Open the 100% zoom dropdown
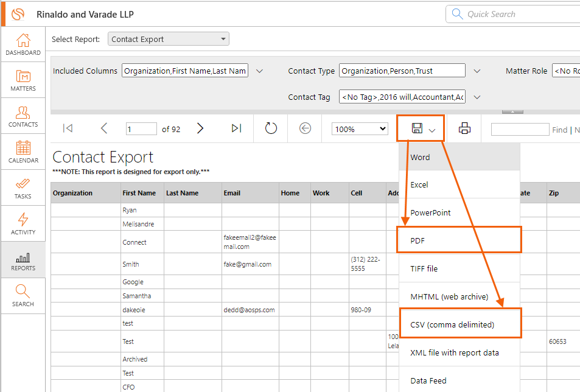The image size is (580, 392). pyautogui.click(x=360, y=129)
